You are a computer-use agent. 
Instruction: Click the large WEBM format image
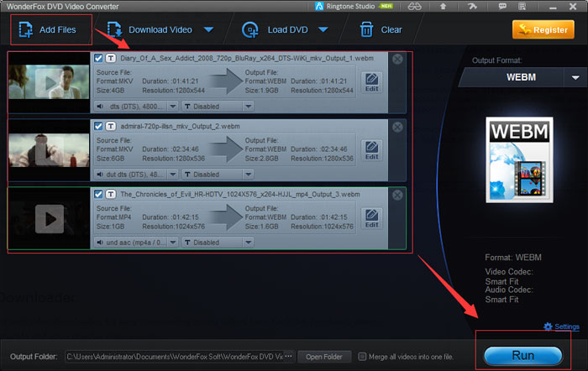519,160
